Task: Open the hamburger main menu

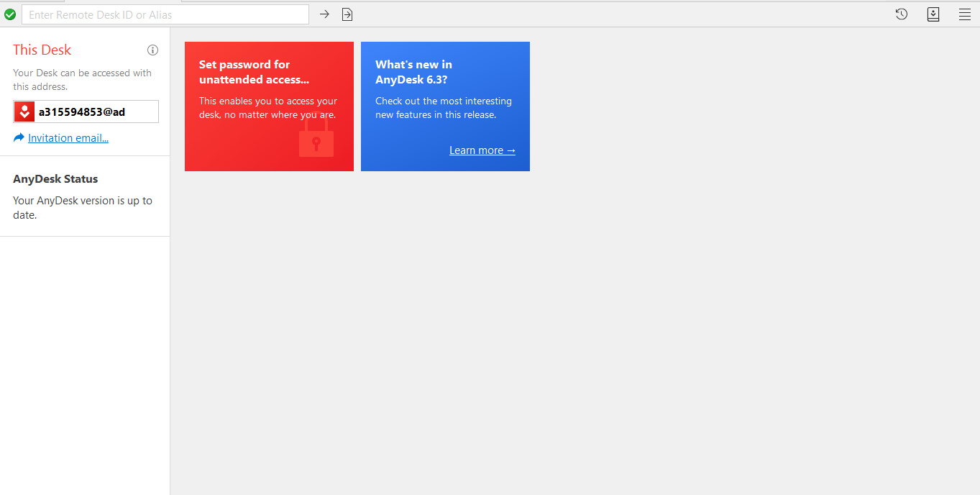Action: point(965,14)
